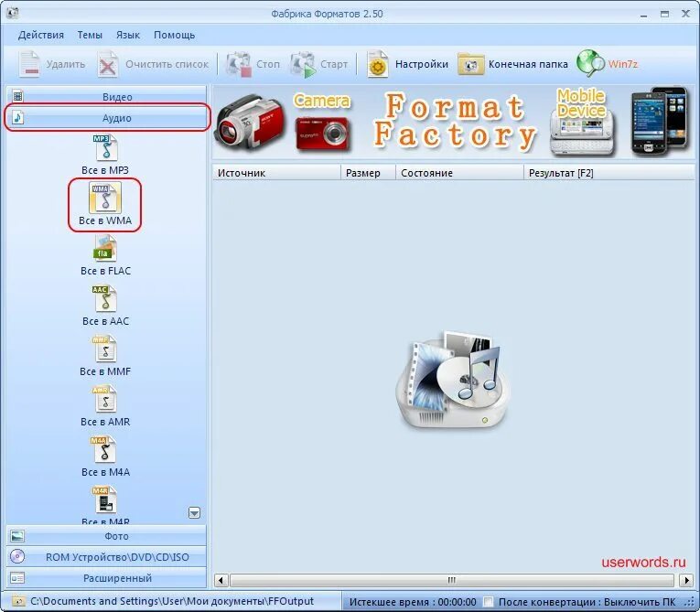Image resolution: width=700 pixels, height=612 pixels.
Task: Click the Format Factory app icon in title bar
Action: [x=12, y=13]
